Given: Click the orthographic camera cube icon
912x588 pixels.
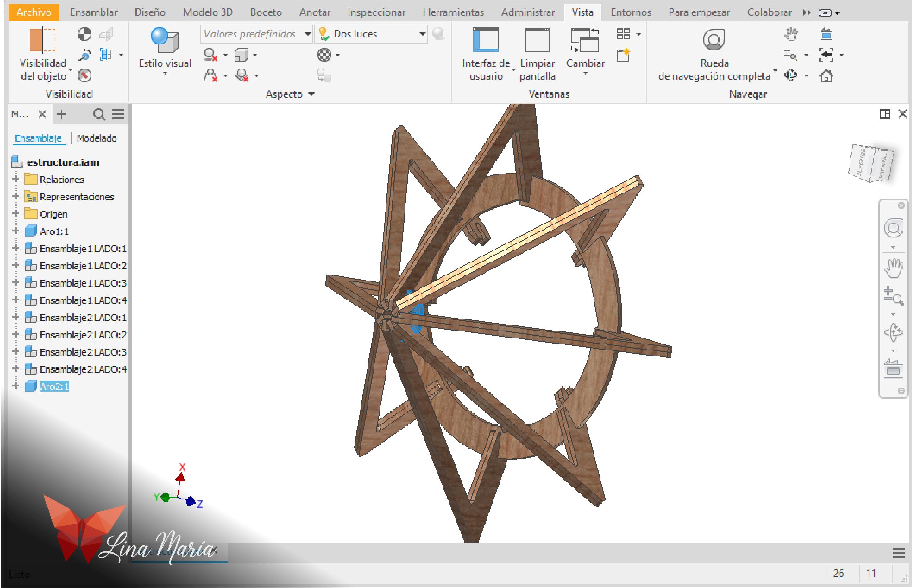Looking at the screenshot, I should point(241,55).
